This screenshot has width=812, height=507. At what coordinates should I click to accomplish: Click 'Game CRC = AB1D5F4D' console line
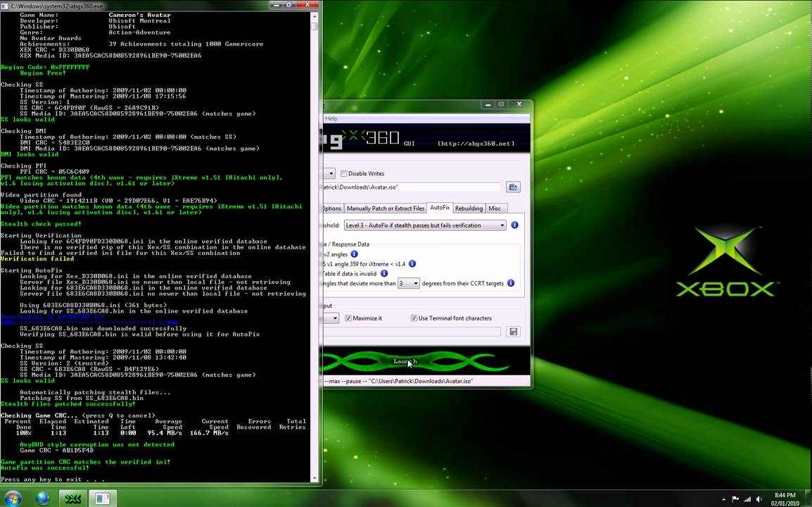[x=56, y=451]
